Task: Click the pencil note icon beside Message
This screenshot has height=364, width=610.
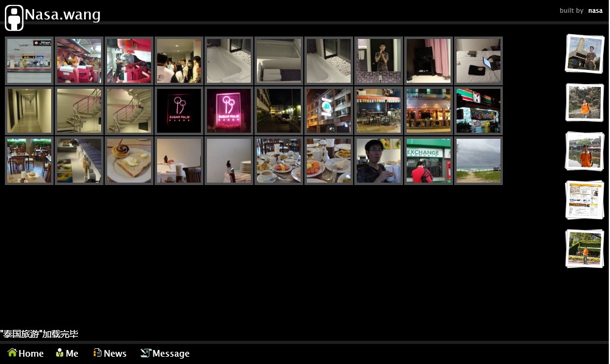Action: pos(145,352)
